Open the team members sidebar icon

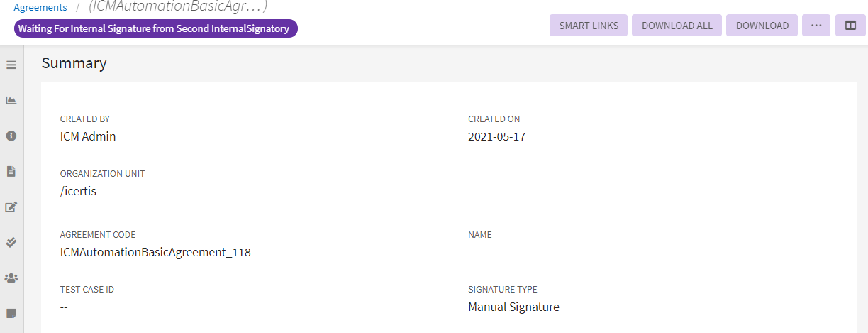pos(11,278)
